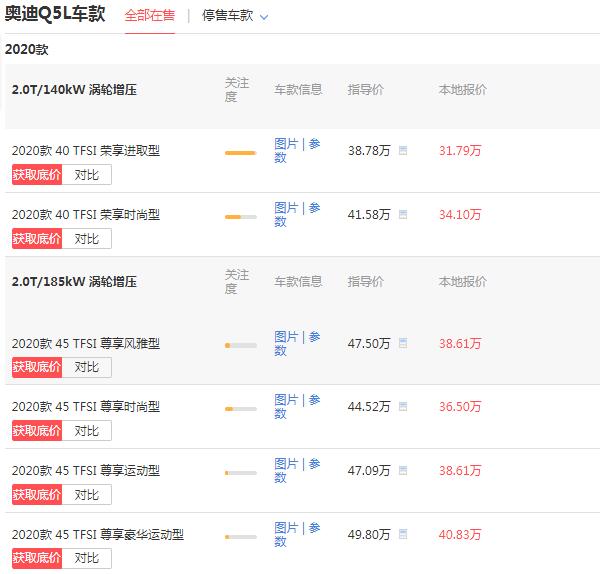
Task: Open the 2020款 45 TFSI 尊享时尚型 model
Action: pyautogui.click(x=86, y=407)
